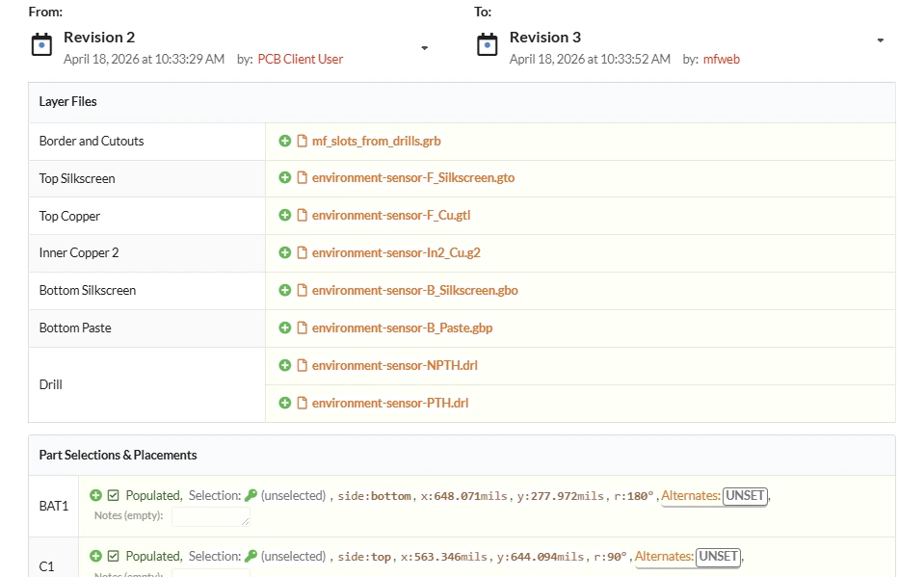
Task: Click the Bottom Paste row label
Action: pyautogui.click(x=75, y=328)
